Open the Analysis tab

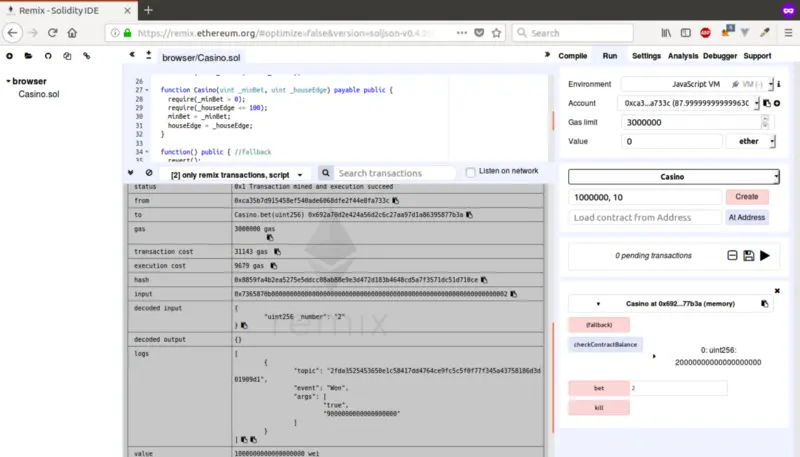point(683,56)
